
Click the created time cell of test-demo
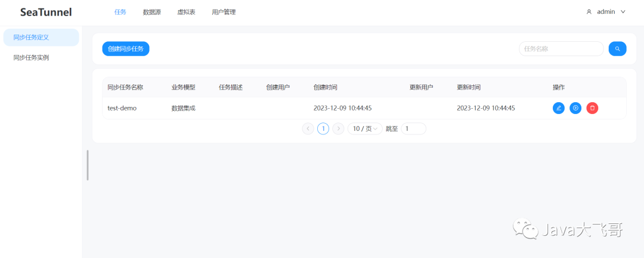tap(342, 108)
